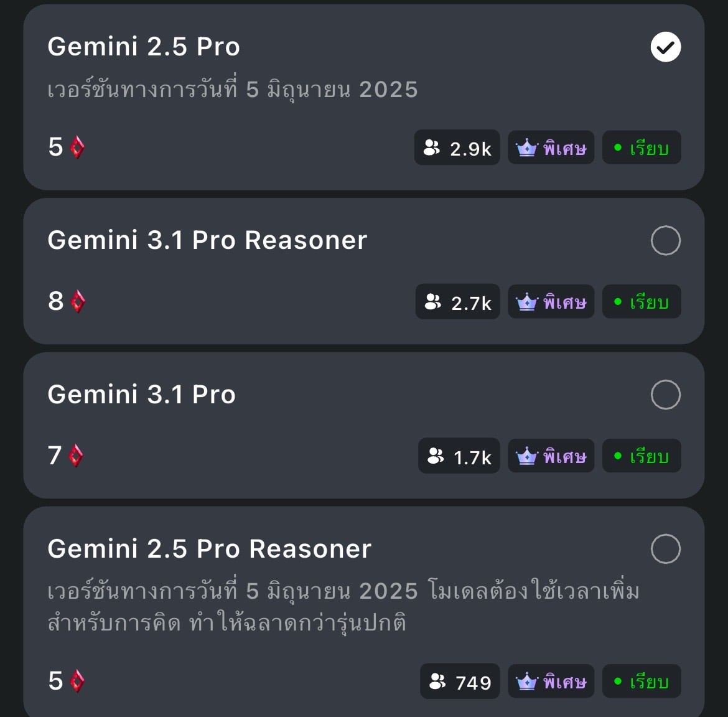Screen dimensions: 728x717
Task: Select the Gemini 3.1 Pro Reasoner radio button
Action: [x=665, y=240]
